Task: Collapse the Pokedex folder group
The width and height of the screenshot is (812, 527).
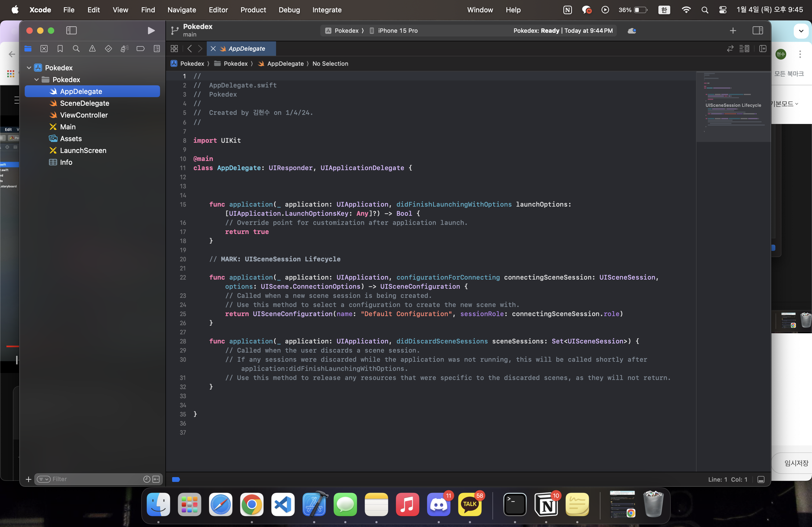Action: pos(37,79)
